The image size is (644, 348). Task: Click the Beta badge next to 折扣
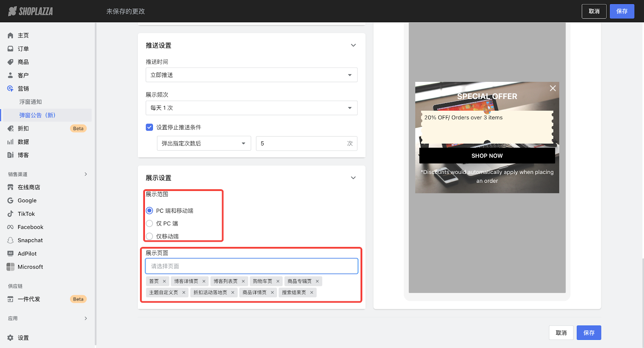point(78,128)
